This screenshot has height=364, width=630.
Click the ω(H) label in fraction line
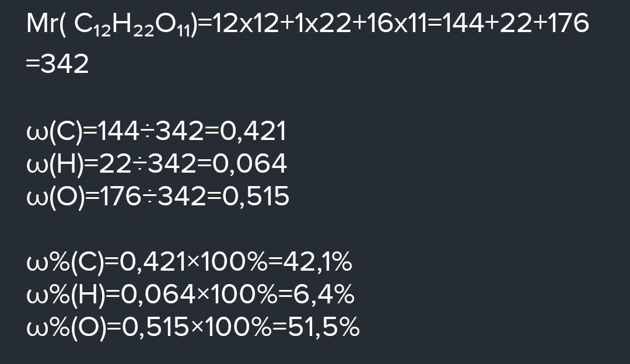coord(56,164)
